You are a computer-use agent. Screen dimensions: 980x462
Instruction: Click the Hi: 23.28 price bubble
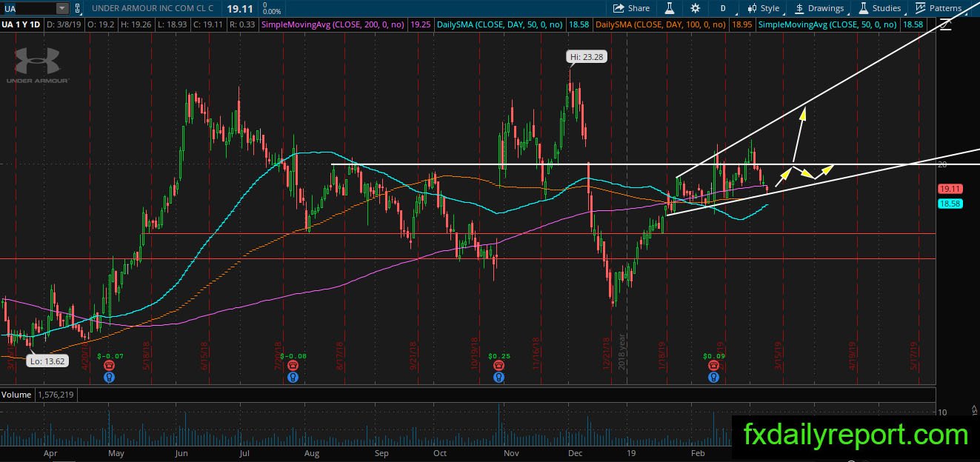coord(587,56)
